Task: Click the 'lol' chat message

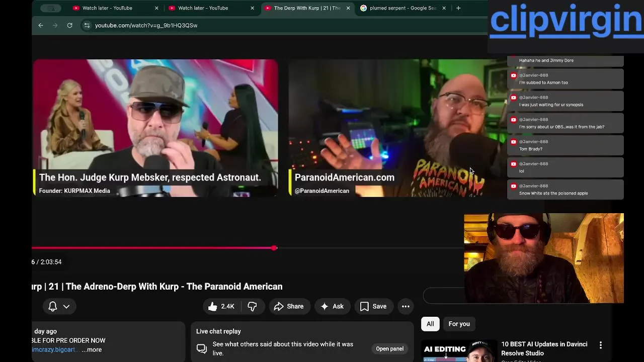Action: tap(566, 167)
